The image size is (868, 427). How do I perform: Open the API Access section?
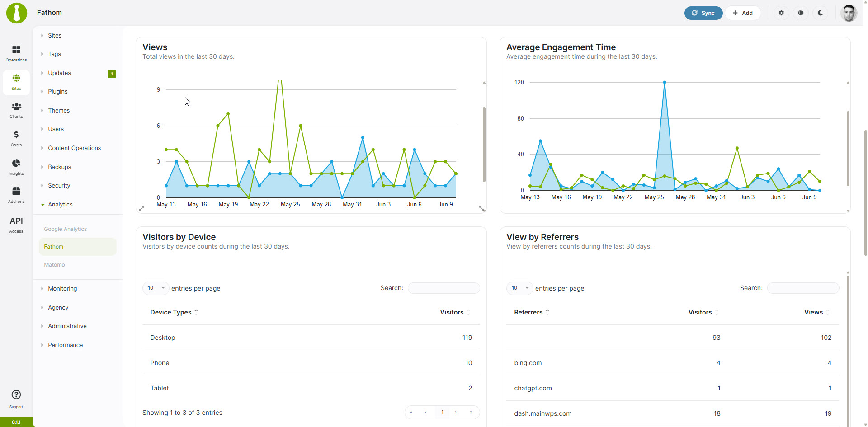coord(16,225)
